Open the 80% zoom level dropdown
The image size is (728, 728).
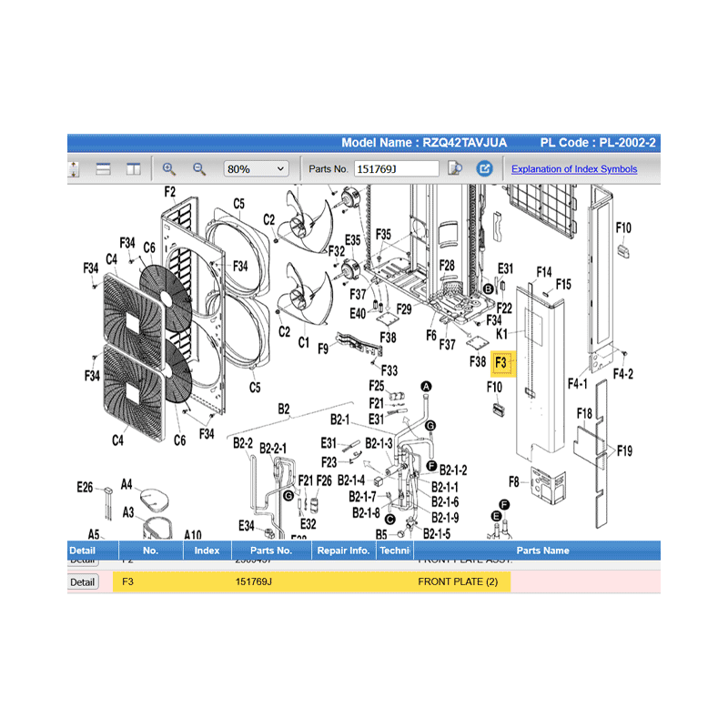(x=257, y=169)
